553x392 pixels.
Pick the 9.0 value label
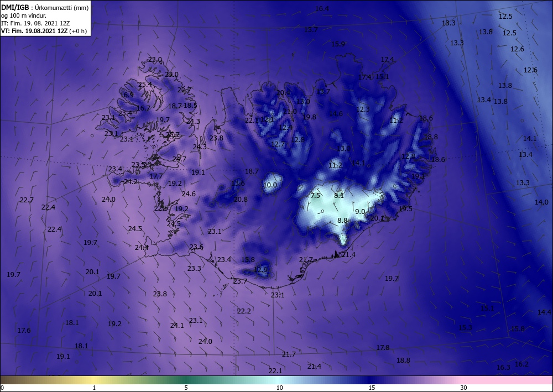point(360,212)
